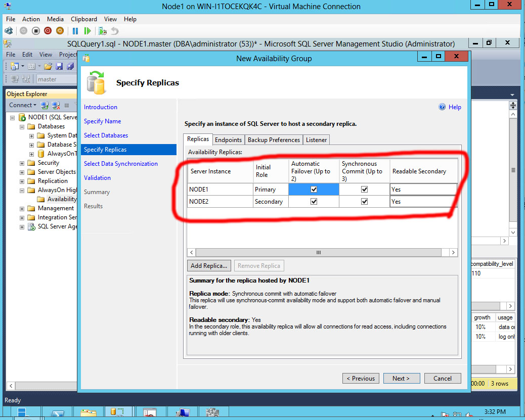The image size is (525, 420).
Task: Uncheck Automatic Failover for NODE1
Action: click(x=313, y=189)
